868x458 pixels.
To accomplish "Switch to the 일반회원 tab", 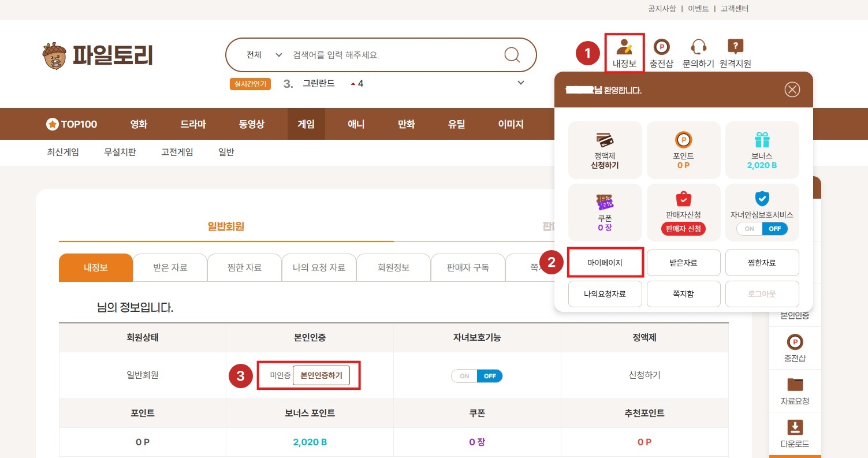I will (x=226, y=226).
